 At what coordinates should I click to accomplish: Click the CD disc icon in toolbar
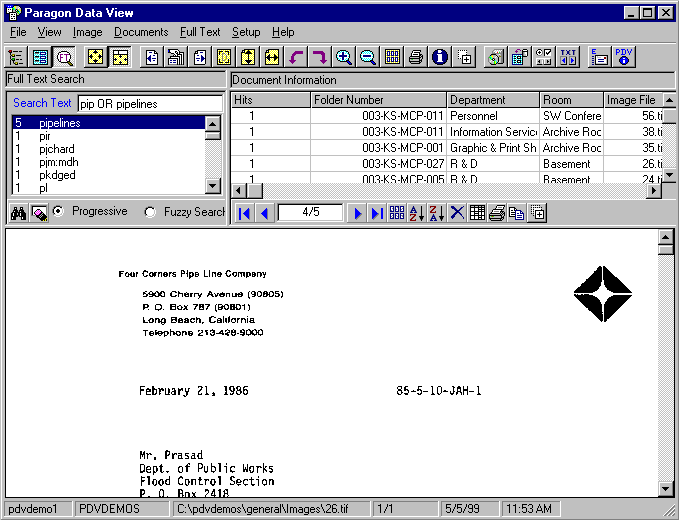496,57
